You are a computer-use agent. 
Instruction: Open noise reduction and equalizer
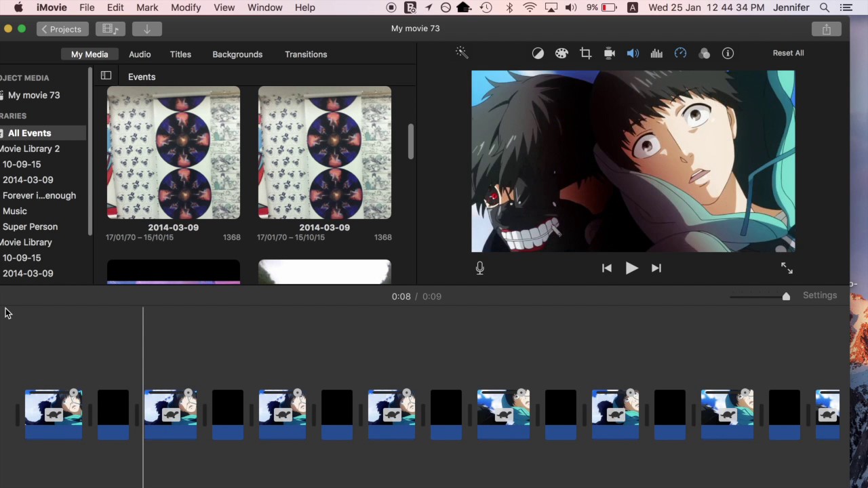pos(656,54)
